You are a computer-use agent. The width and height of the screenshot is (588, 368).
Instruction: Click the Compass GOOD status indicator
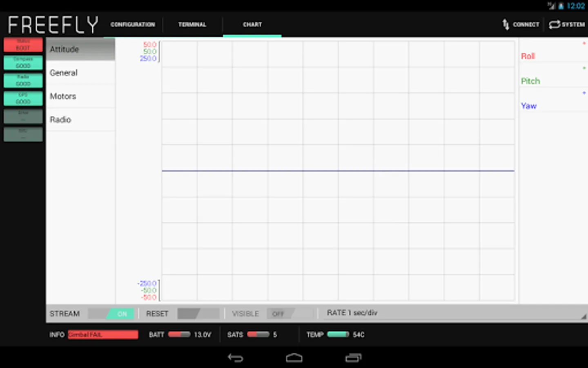click(23, 63)
